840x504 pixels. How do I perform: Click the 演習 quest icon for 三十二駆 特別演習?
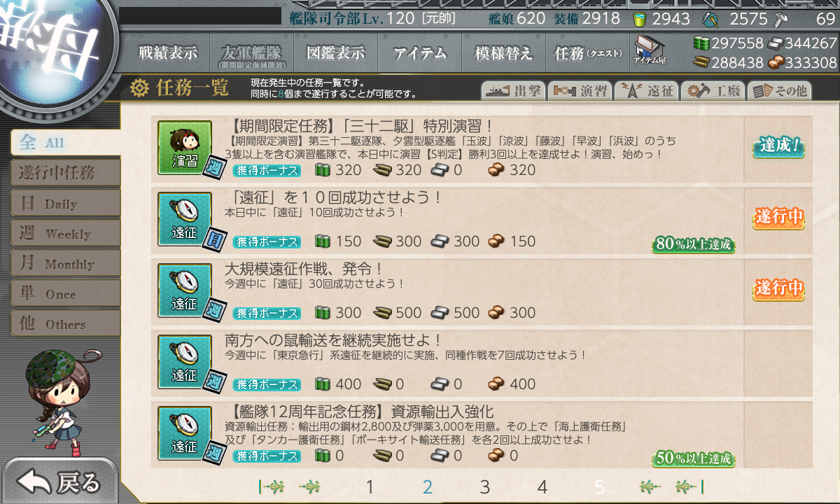click(185, 148)
